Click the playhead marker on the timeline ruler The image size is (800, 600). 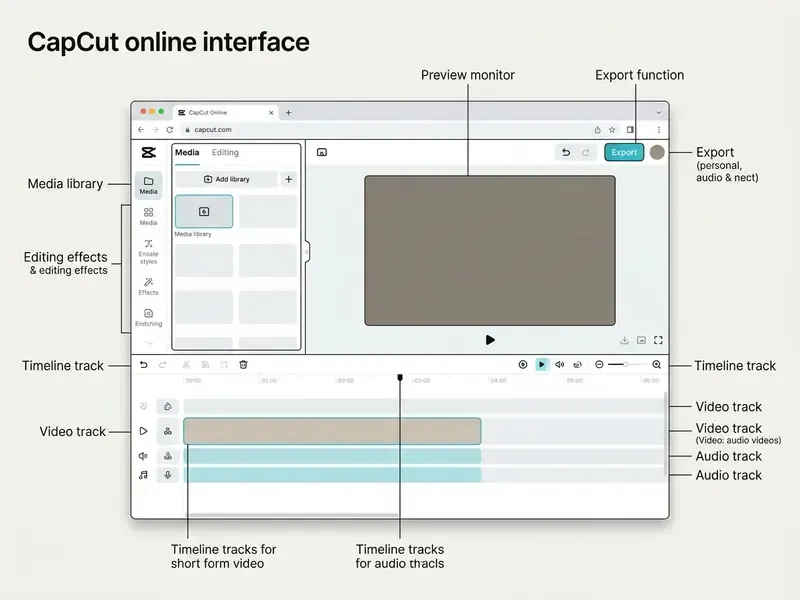(x=400, y=378)
